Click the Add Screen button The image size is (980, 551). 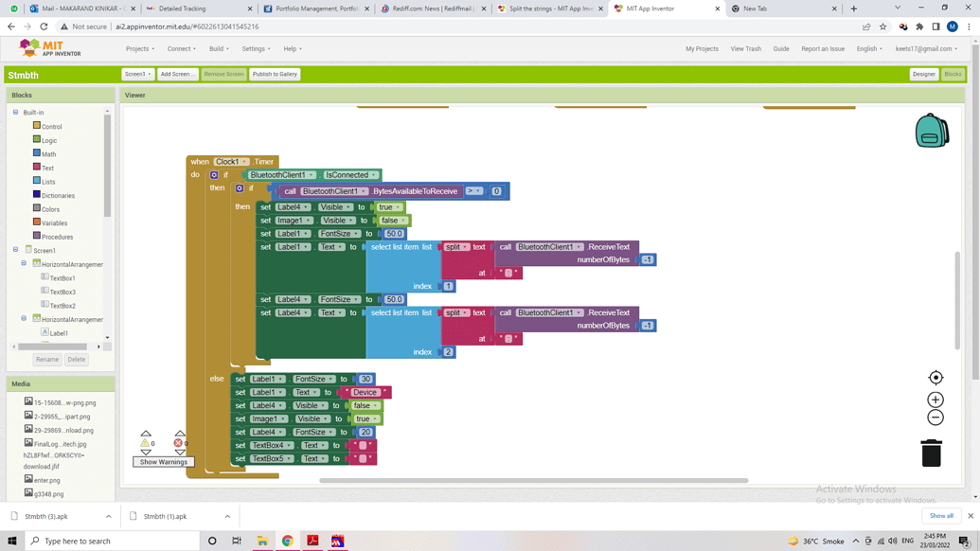point(177,74)
